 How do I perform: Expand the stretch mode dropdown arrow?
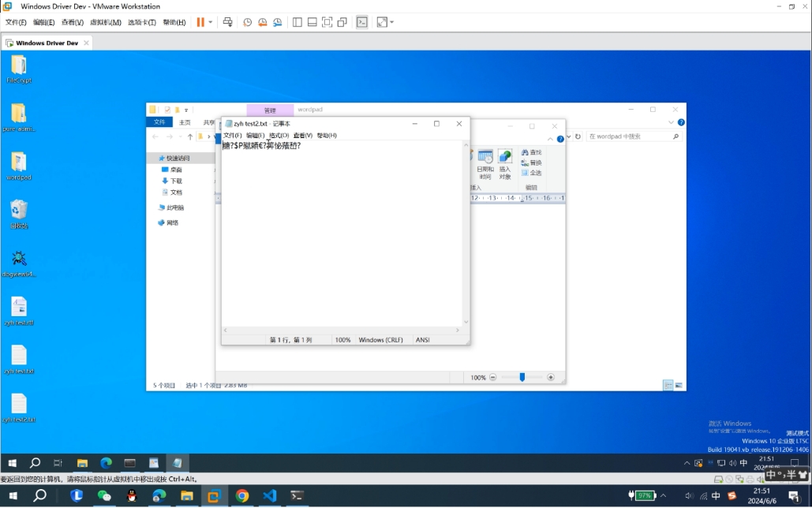pos(391,22)
